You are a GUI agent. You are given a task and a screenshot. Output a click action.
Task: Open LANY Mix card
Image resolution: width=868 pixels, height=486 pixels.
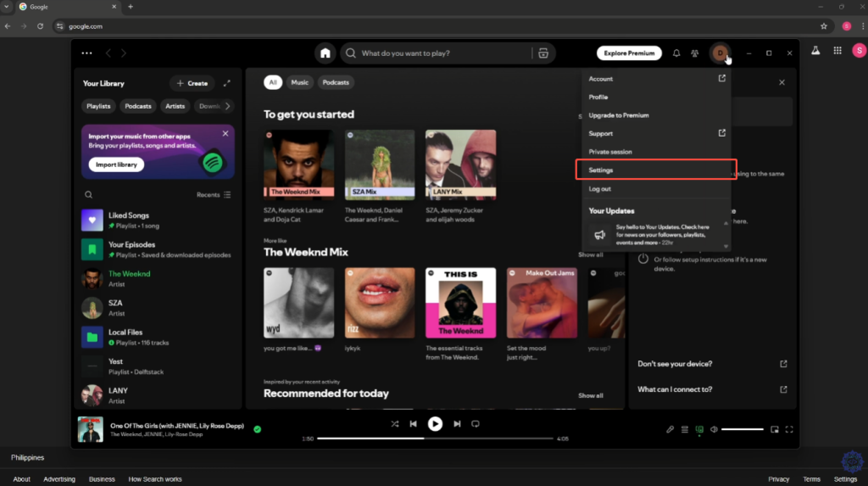[460, 176]
